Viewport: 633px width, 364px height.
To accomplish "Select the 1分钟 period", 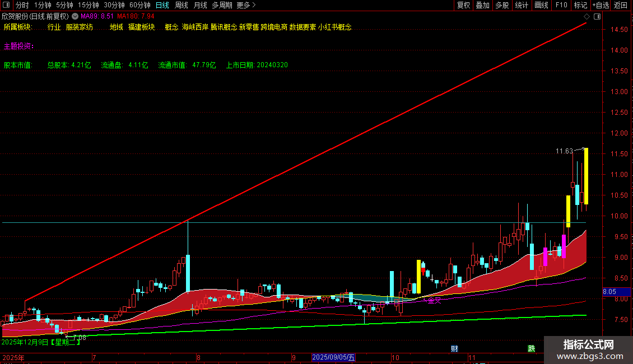I will 43,5.
